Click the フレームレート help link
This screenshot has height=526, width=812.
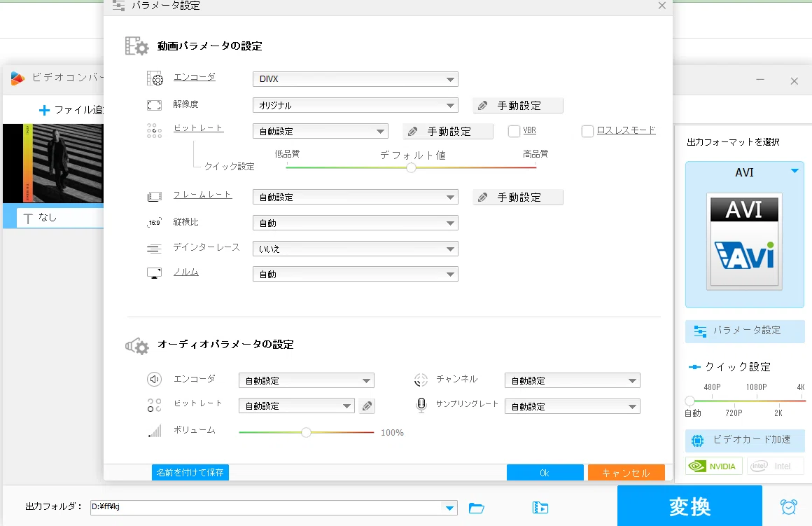[202, 194]
